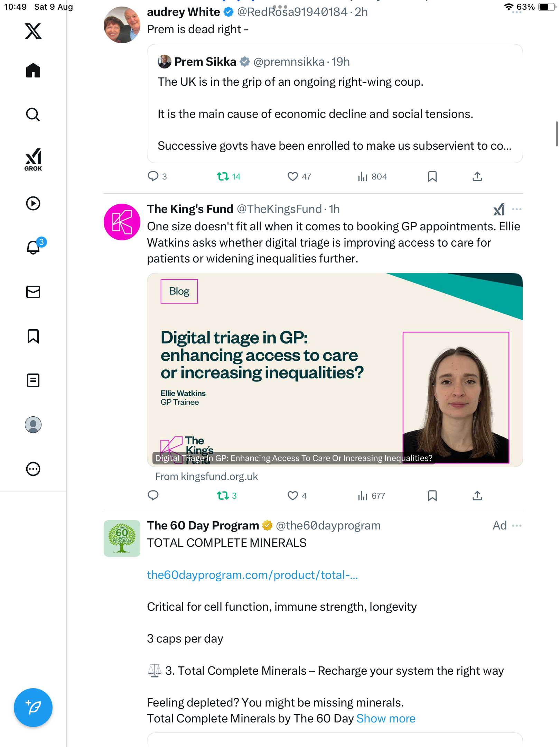Open the Digital triage blog card image
This screenshot has width=560, height=747.
point(335,370)
